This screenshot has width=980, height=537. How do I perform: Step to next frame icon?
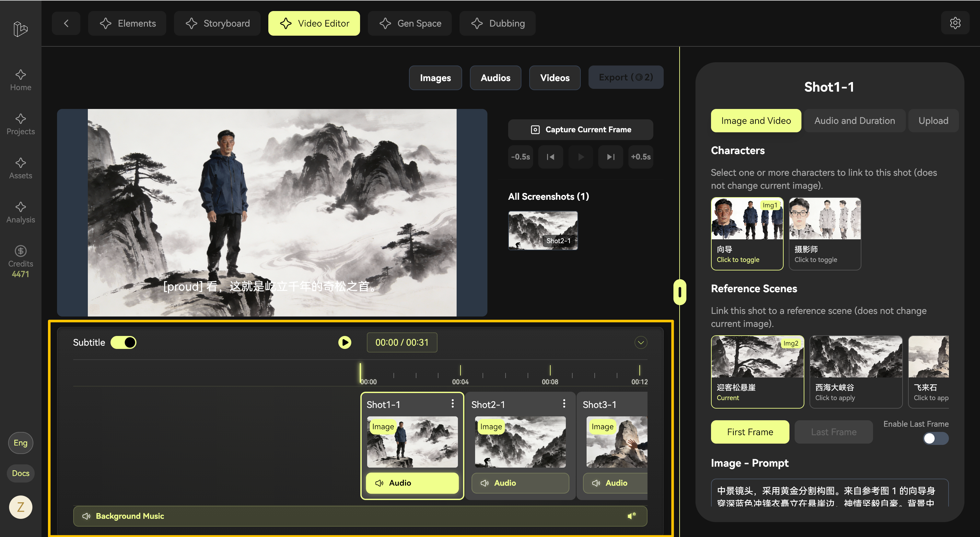611,157
